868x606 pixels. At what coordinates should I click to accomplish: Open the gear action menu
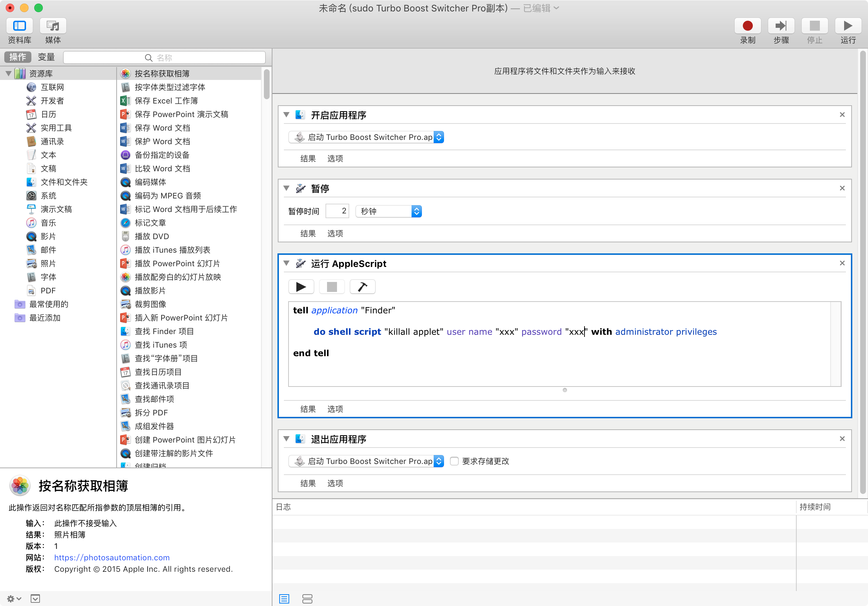click(x=14, y=599)
